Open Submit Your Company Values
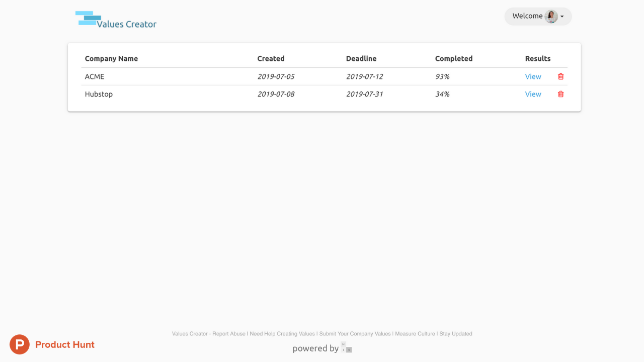The height and width of the screenshot is (362, 644). point(355,333)
